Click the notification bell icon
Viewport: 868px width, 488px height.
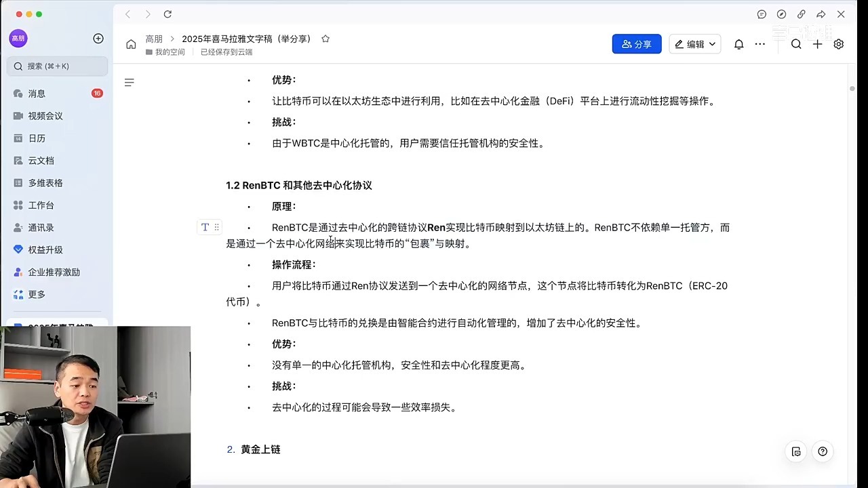click(739, 43)
